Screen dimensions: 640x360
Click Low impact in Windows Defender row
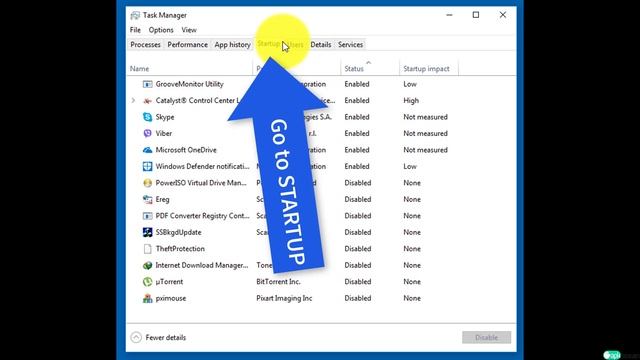410,167
